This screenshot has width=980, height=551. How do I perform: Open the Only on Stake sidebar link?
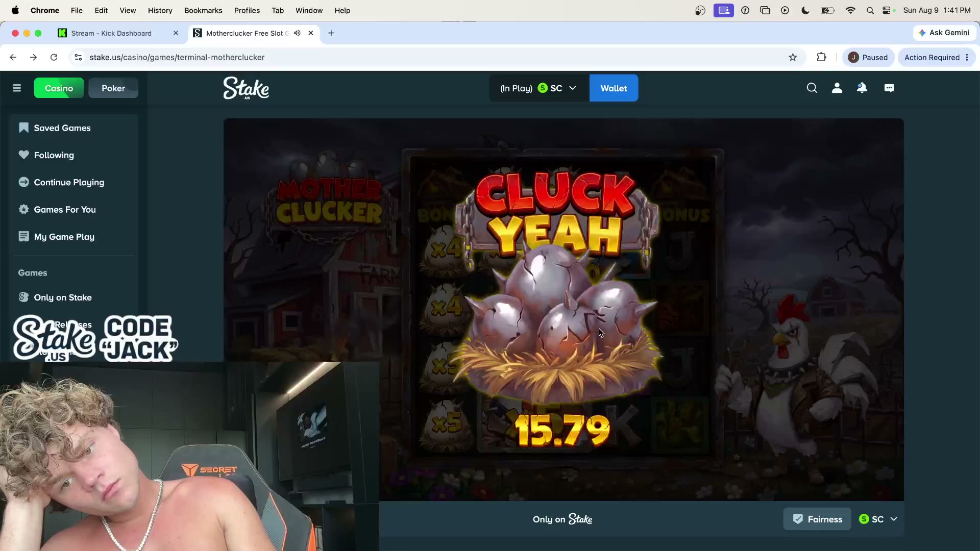click(63, 297)
